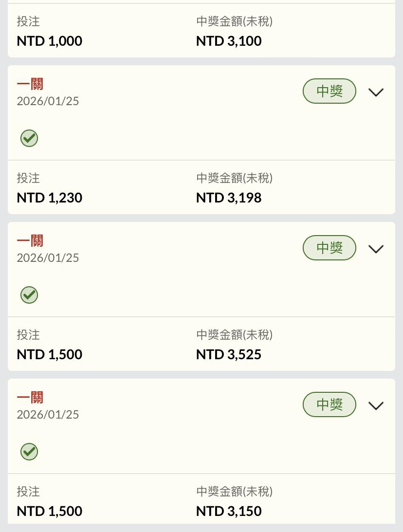This screenshot has height=532, width=403.
Task: Click 中獎 badge on the NTD 3,525 card
Action: coord(330,248)
